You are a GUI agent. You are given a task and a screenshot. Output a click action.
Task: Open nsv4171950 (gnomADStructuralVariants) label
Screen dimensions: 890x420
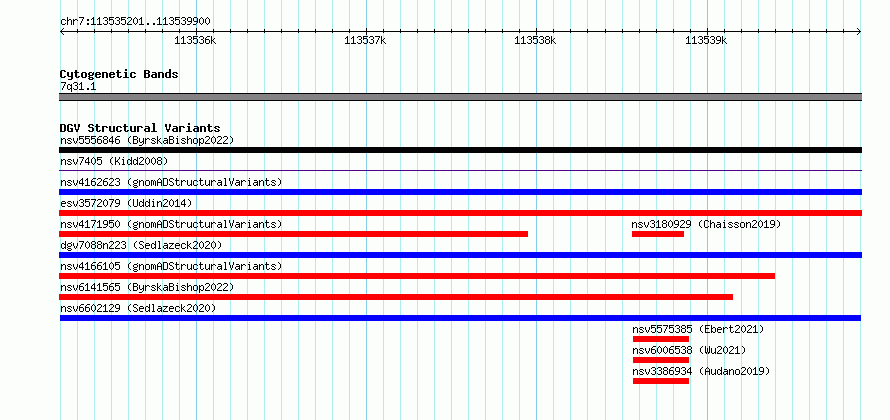point(171,224)
